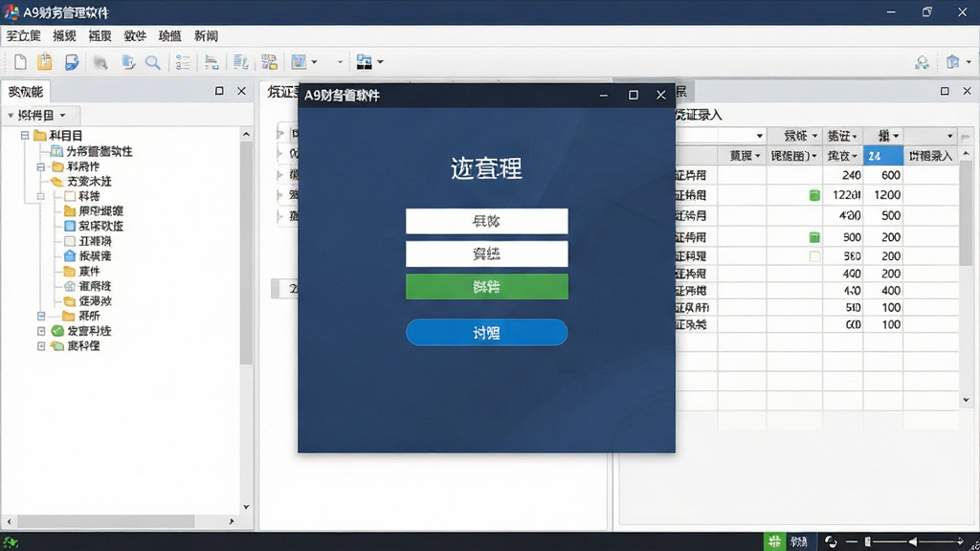This screenshot has width=980, height=551.
Task: Click the colorful grid toolbar icon
Action: [269, 62]
